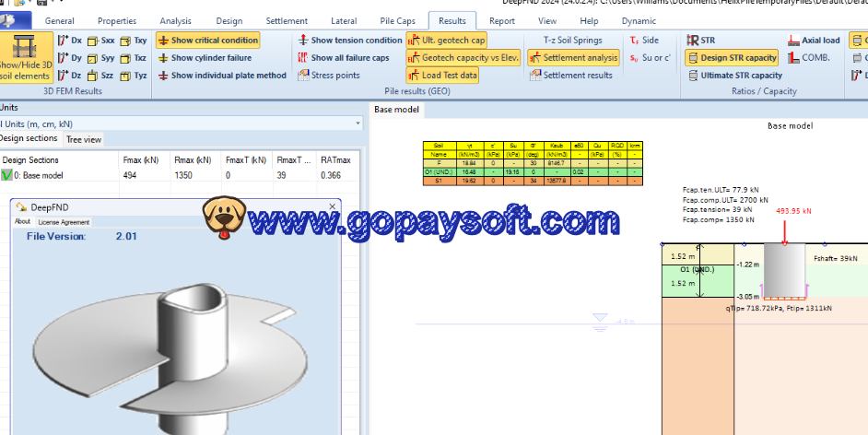Image resolution: width=868 pixels, height=435 pixels.
Task: Close the DeepFND about dialog
Action: coord(332,206)
